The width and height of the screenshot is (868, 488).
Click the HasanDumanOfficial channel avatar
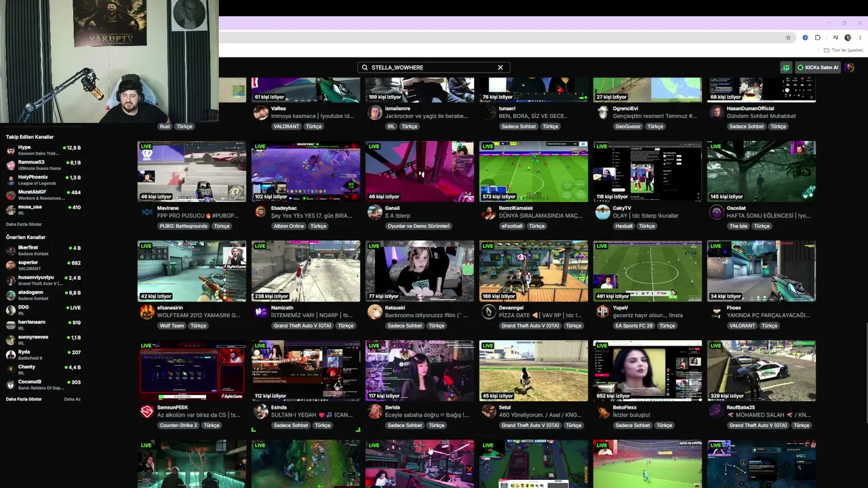coord(716,113)
